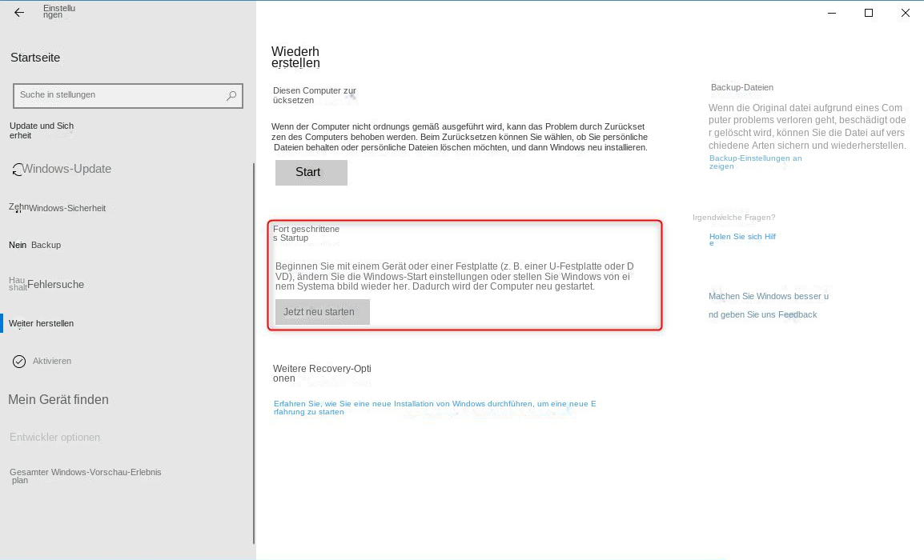Click the Start button to reset computer
This screenshot has width=924, height=560.
point(311,173)
